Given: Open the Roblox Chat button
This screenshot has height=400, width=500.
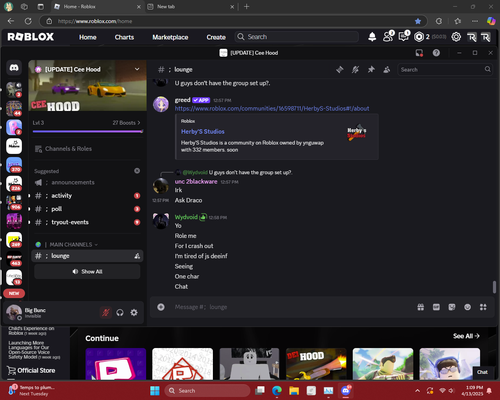Looking at the screenshot, I should 482,372.
